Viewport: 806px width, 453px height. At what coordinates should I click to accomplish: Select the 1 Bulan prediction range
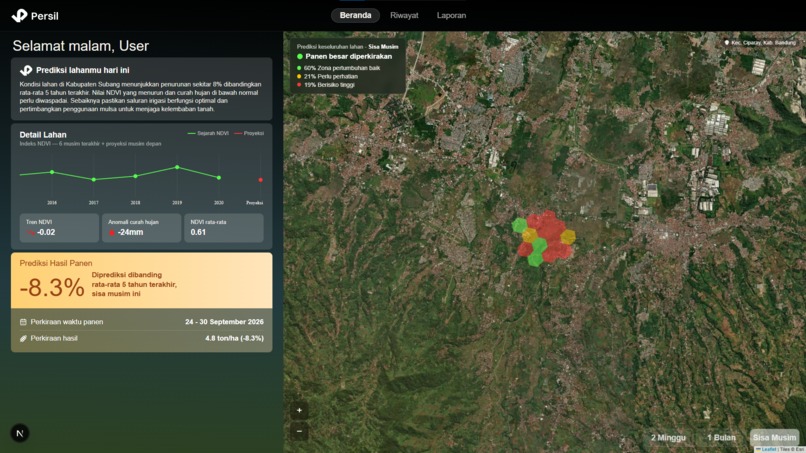721,438
